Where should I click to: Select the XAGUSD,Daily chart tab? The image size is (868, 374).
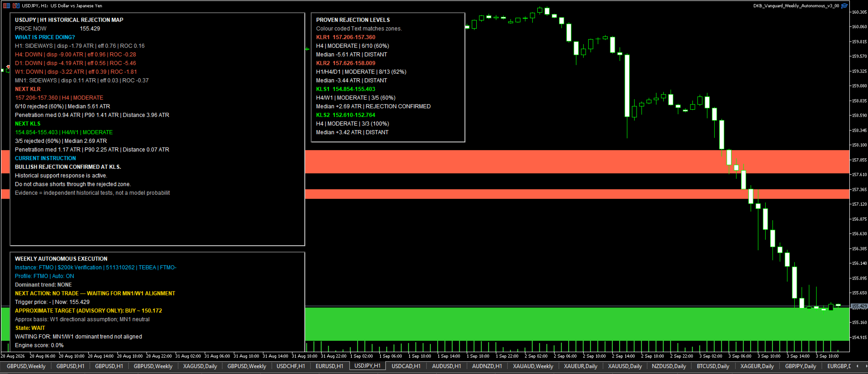point(200,366)
